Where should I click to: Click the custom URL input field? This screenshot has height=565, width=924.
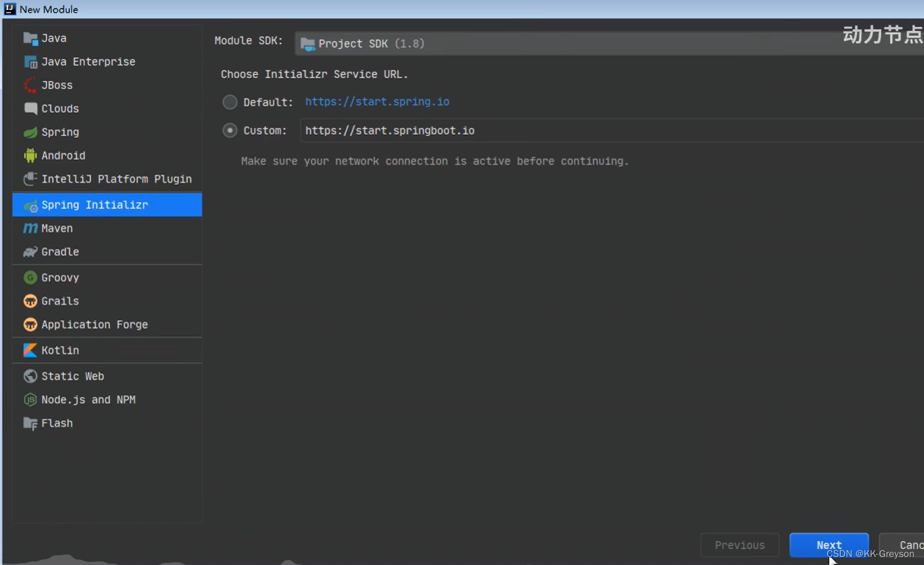click(611, 130)
